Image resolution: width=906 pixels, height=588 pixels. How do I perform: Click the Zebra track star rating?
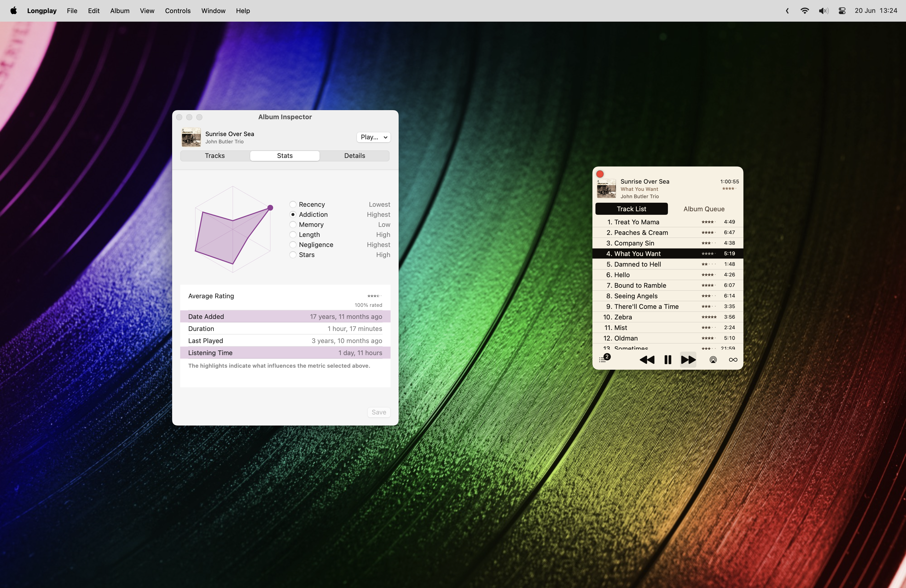tap(709, 317)
